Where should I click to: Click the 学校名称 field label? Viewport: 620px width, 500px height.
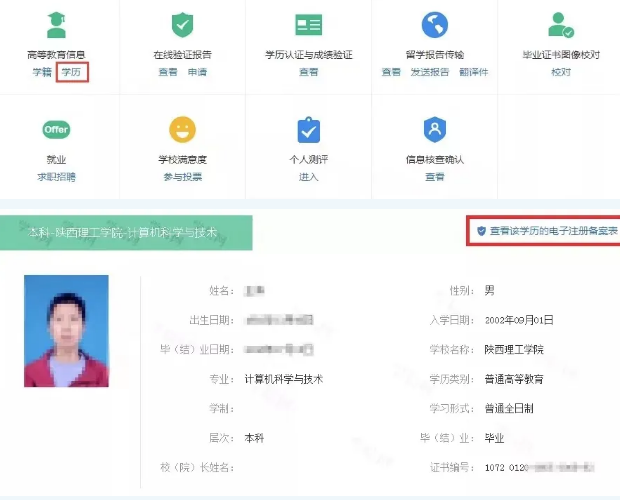click(x=451, y=349)
